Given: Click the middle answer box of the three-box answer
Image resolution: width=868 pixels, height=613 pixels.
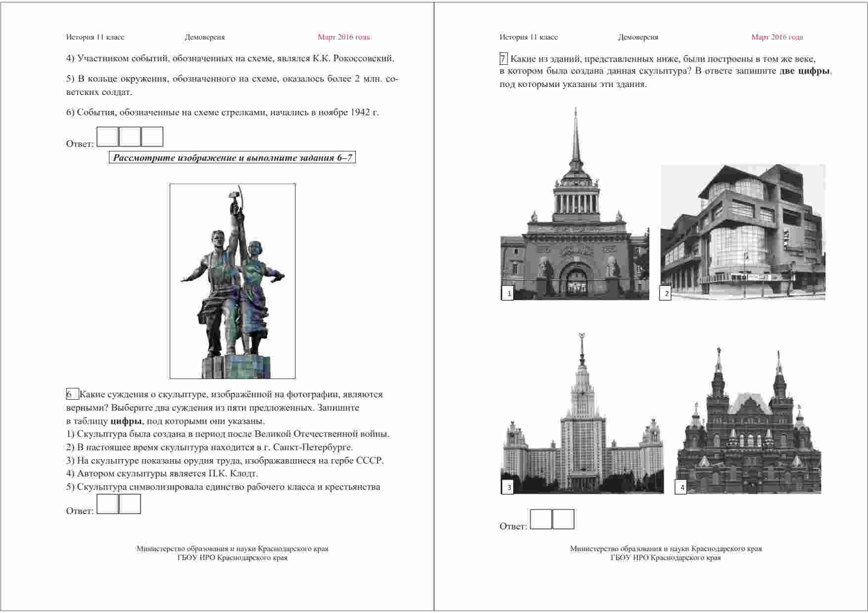Looking at the screenshot, I should (x=130, y=137).
